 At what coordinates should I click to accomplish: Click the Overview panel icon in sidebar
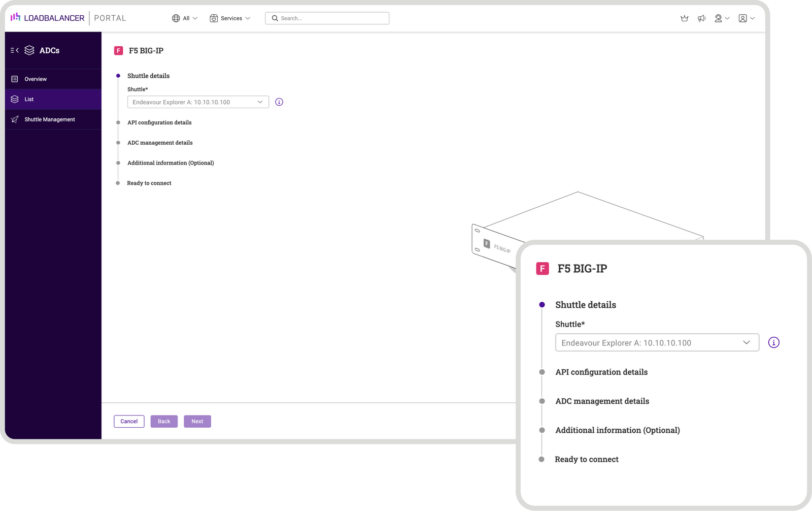click(x=15, y=79)
